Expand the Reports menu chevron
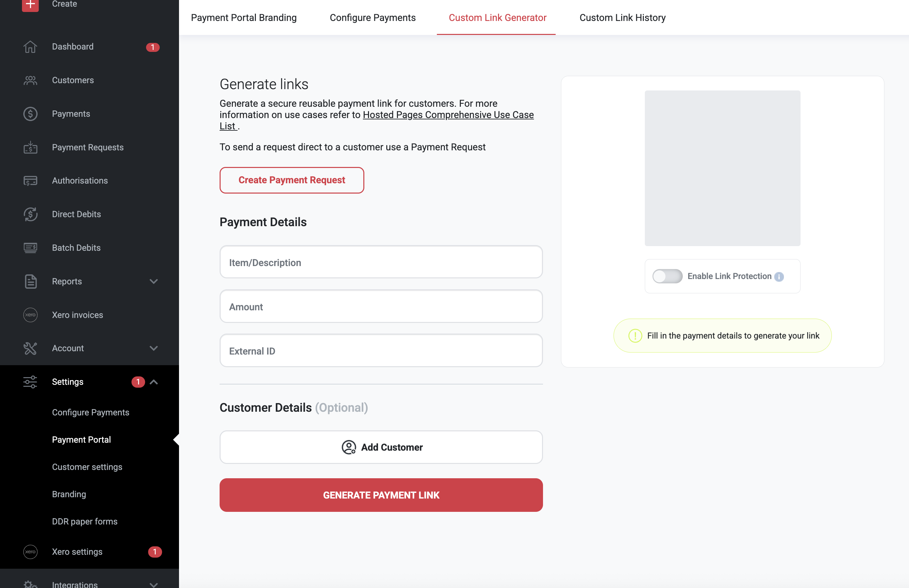The width and height of the screenshot is (909, 588). [153, 281]
